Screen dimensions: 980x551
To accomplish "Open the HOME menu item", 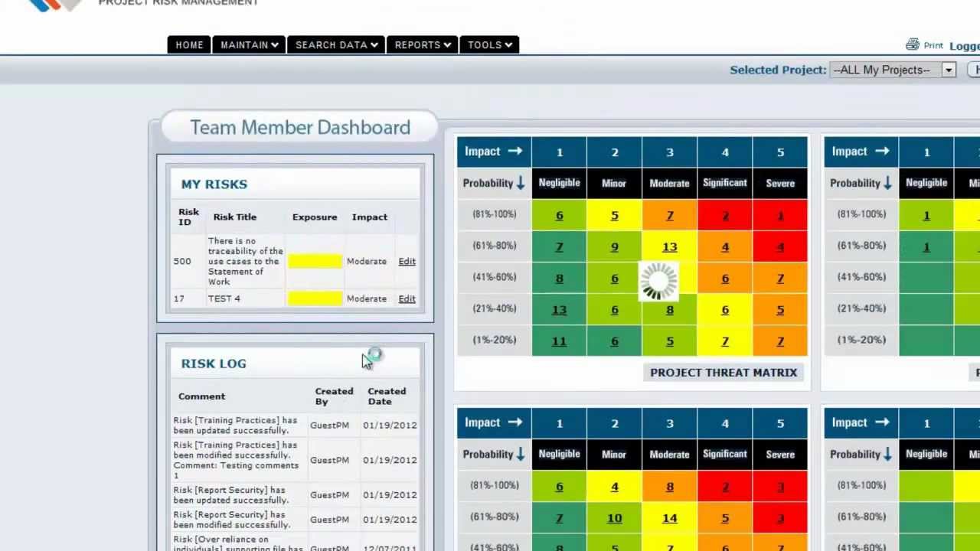I will (x=189, y=44).
